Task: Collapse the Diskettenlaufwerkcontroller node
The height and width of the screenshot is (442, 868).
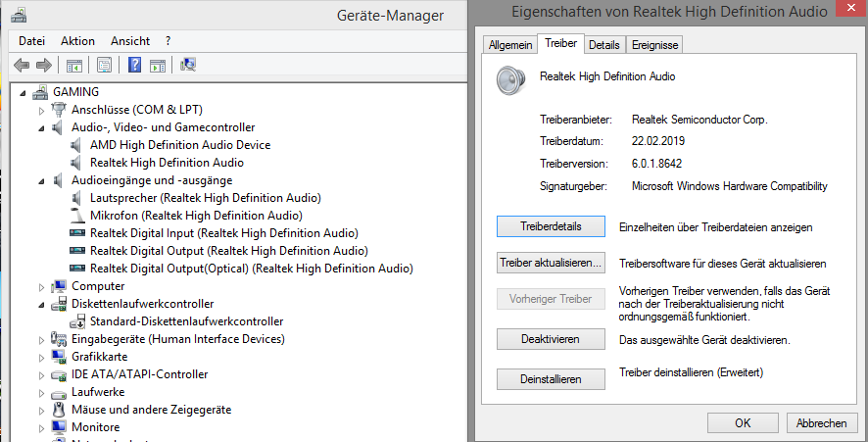Action: pos(41,304)
